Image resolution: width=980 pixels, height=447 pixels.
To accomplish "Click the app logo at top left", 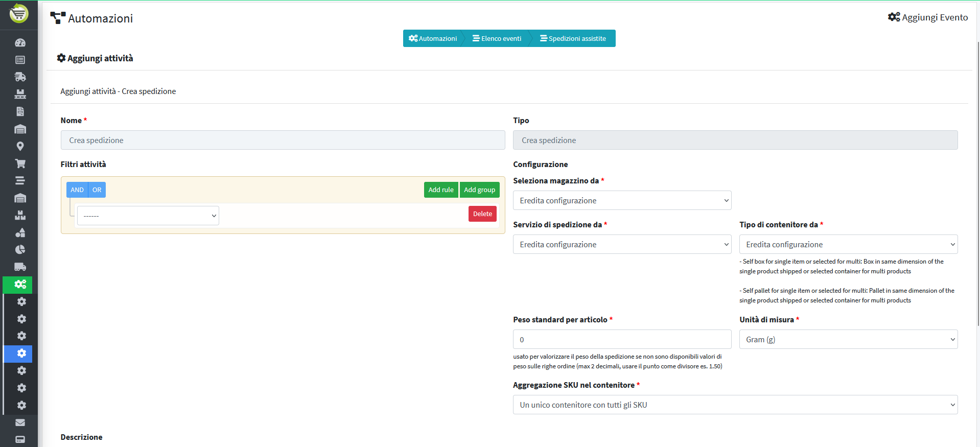I will [x=19, y=13].
